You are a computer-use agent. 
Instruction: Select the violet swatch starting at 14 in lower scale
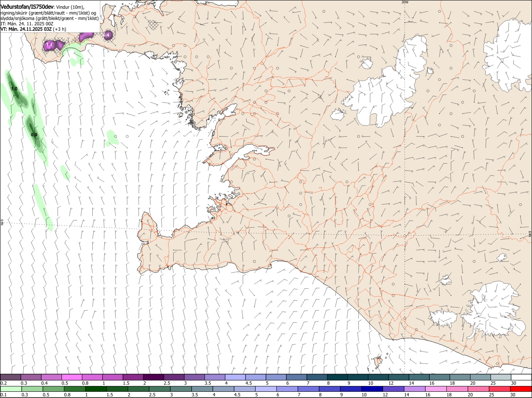(x=414, y=389)
